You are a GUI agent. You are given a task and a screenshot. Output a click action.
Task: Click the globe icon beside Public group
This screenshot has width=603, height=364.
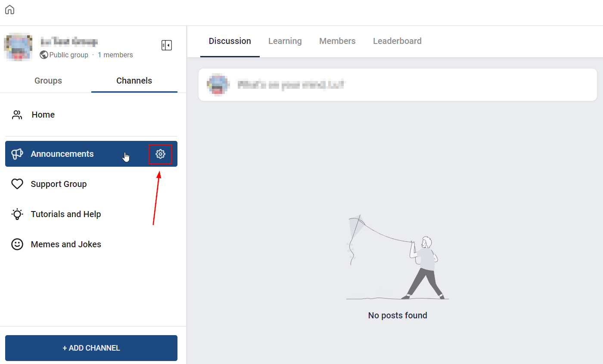[x=44, y=55]
